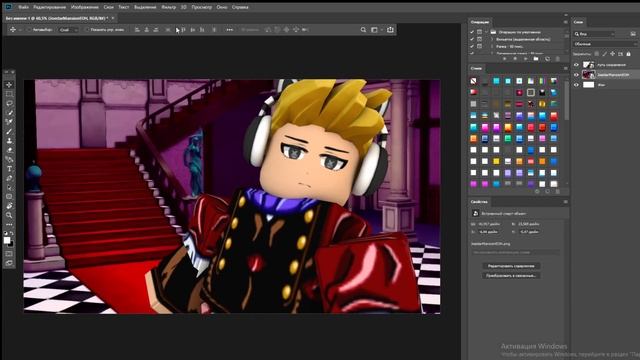The image size is (640, 360).
Task: Click lock image pixels brush icon
Action: (x=604, y=54)
